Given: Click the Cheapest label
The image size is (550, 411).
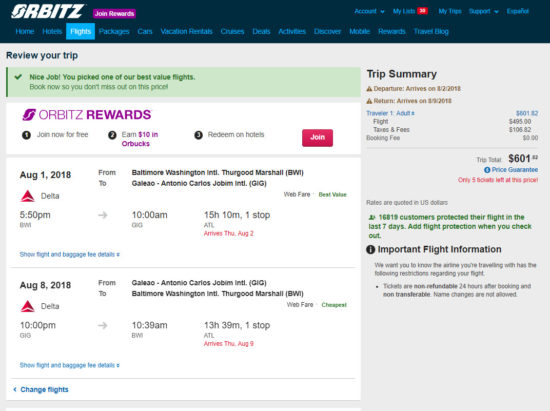Looking at the screenshot, I should pyautogui.click(x=334, y=305).
